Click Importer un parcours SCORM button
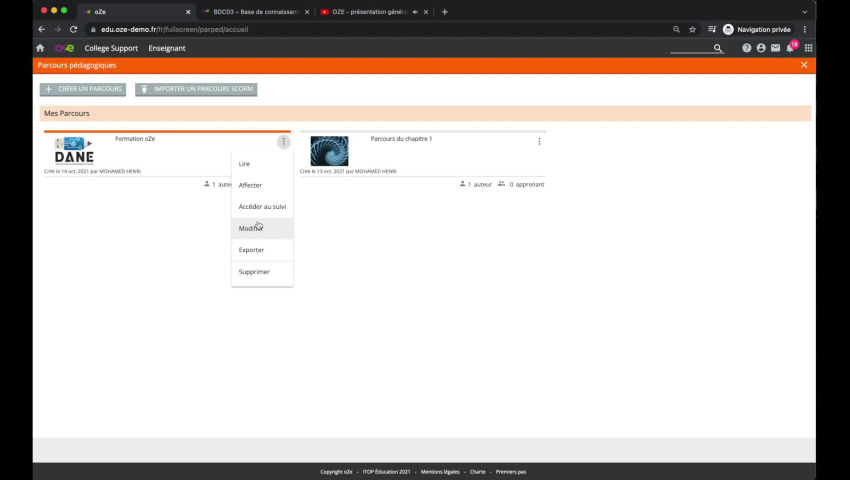 pyautogui.click(x=196, y=89)
